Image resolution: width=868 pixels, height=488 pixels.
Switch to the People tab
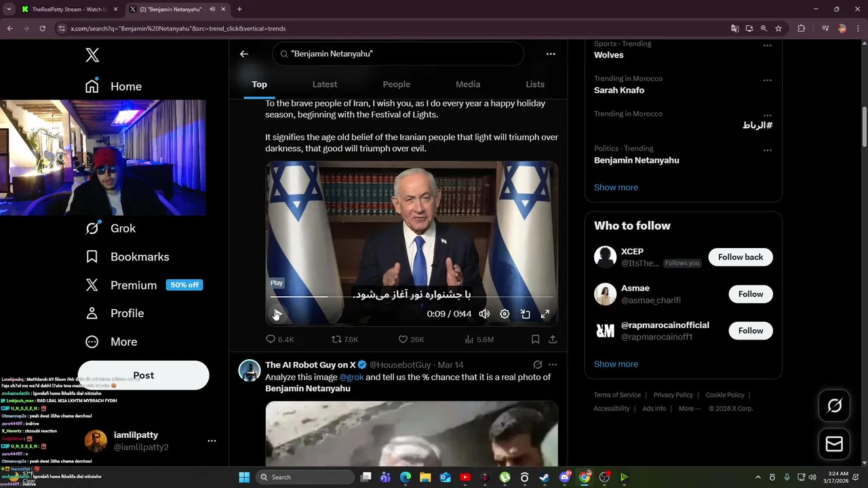coord(397,84)
